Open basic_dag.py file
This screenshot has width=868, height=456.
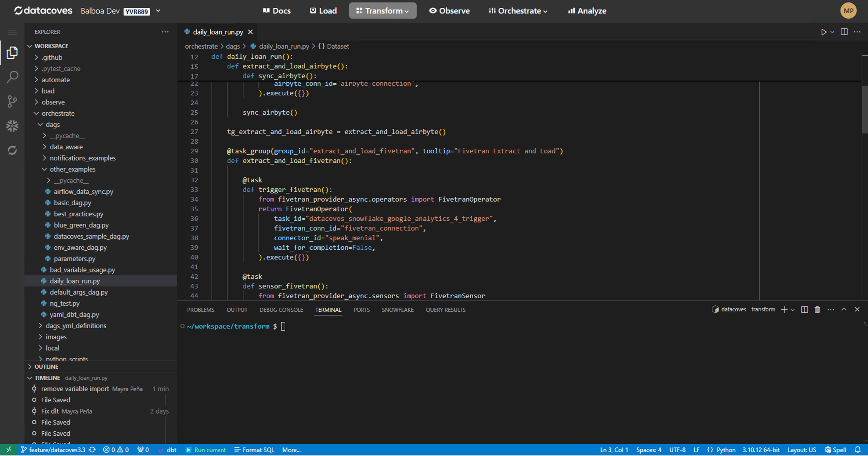(x=101, y=203)
